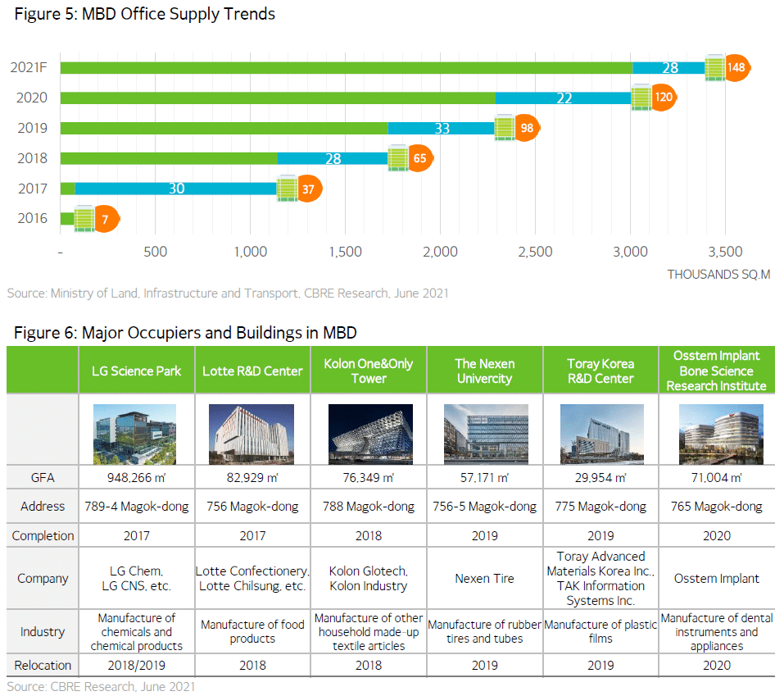
Task: Click the GFA value '57,171 ㎡'
Action: pyautogui.click(x=484, y=478)
